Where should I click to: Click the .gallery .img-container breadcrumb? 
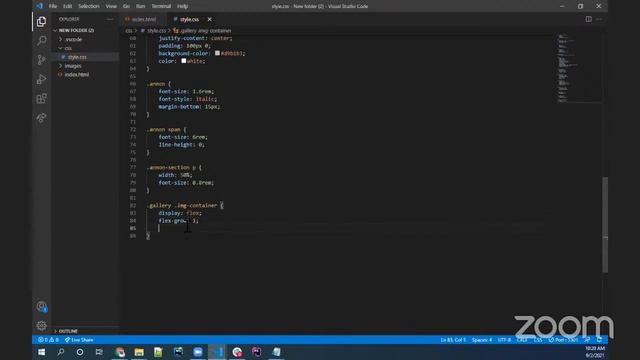point(205,31)
